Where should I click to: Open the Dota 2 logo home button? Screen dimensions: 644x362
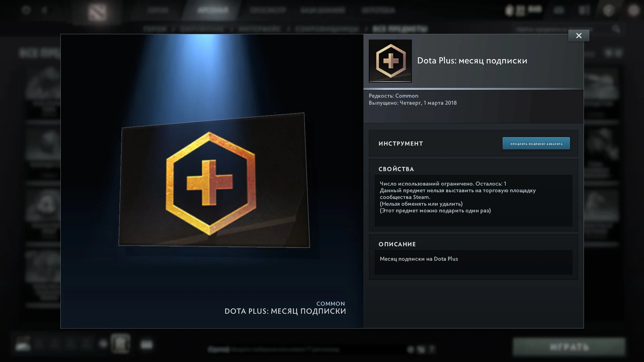97,12
